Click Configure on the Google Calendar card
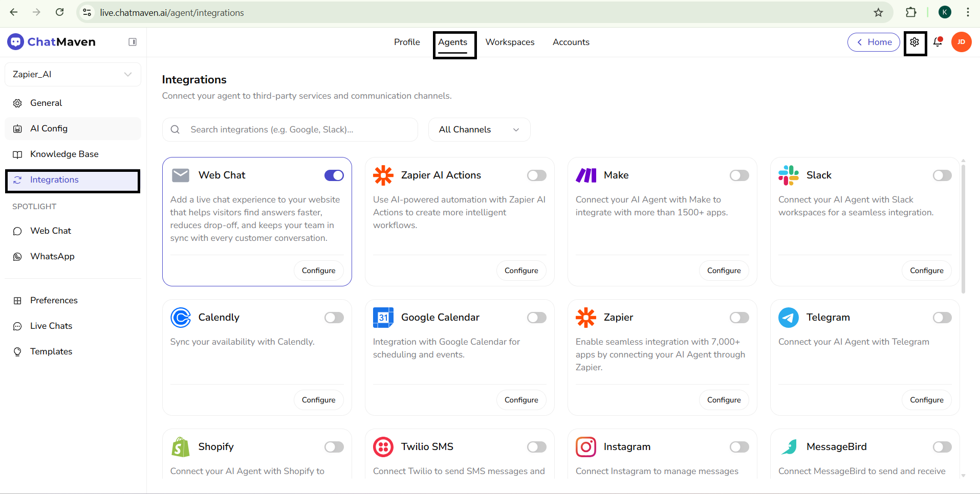 coord(520,399)
